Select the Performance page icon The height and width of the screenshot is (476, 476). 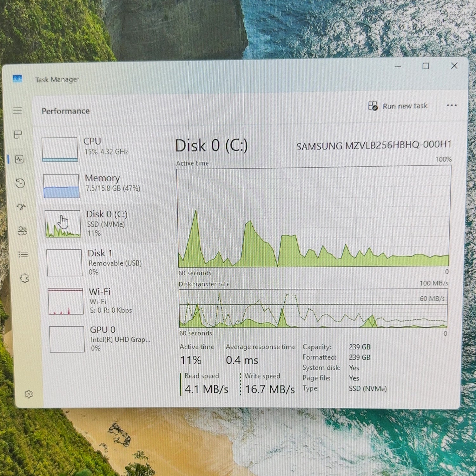(19, 159)
